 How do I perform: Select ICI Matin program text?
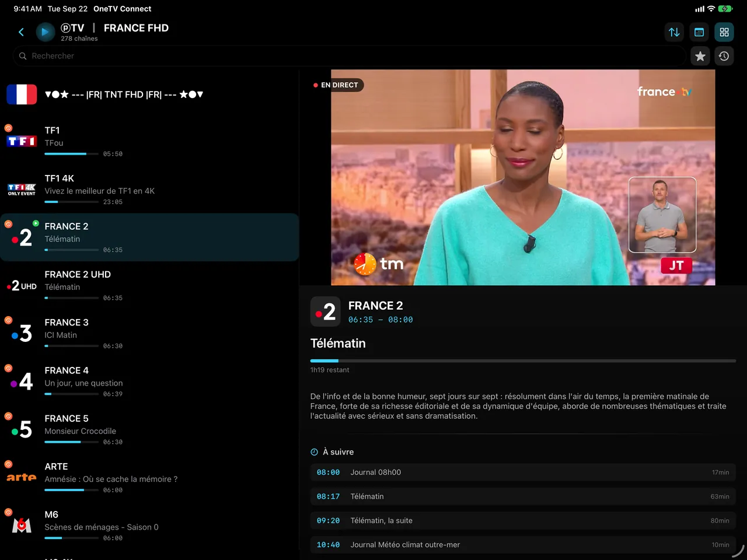(61, 335)
